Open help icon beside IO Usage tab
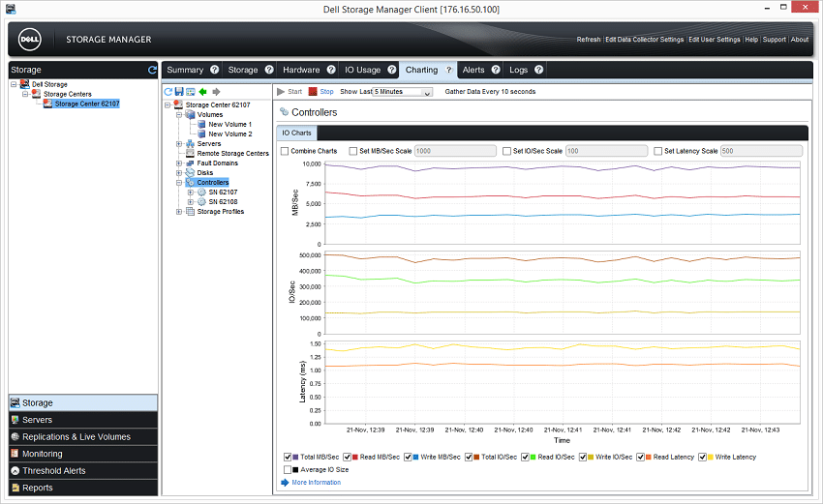The height and width of the screenshot is (504, 823). click(392, 70)
